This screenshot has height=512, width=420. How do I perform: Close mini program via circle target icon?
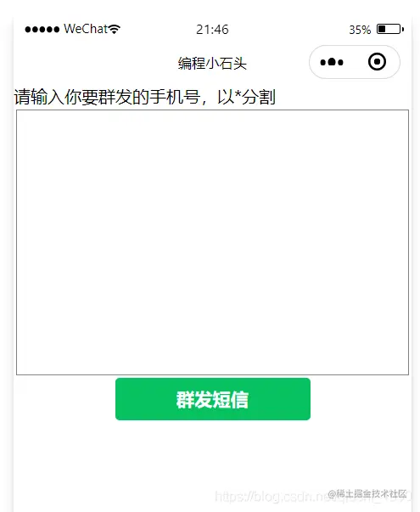point(377,62)
